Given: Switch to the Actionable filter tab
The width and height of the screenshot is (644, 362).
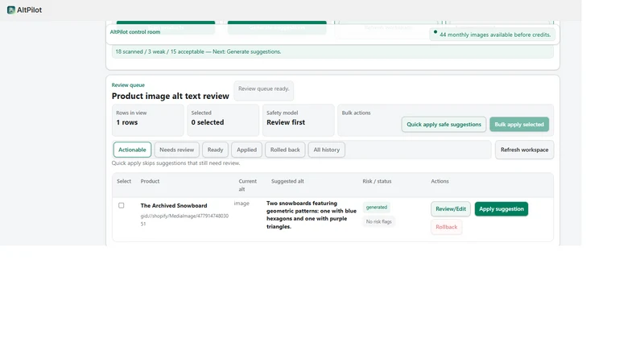Looking at the screenshot, I should (x=132, y=150).
